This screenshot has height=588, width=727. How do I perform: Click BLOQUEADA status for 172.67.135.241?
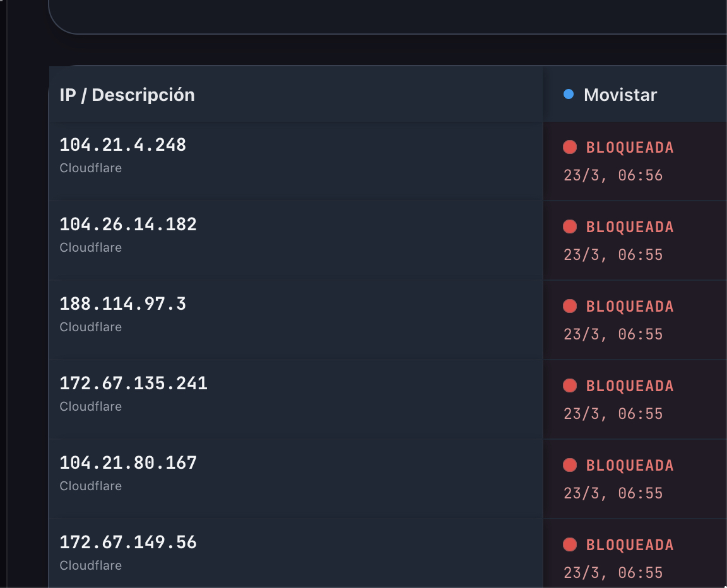pos(630,386)
